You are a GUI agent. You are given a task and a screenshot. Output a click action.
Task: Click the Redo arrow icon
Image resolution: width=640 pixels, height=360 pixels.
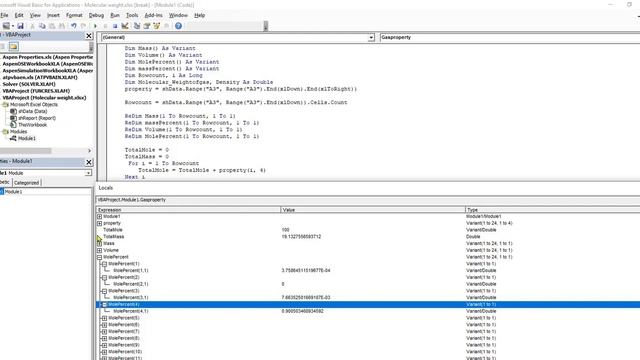[x=84, y=26]
